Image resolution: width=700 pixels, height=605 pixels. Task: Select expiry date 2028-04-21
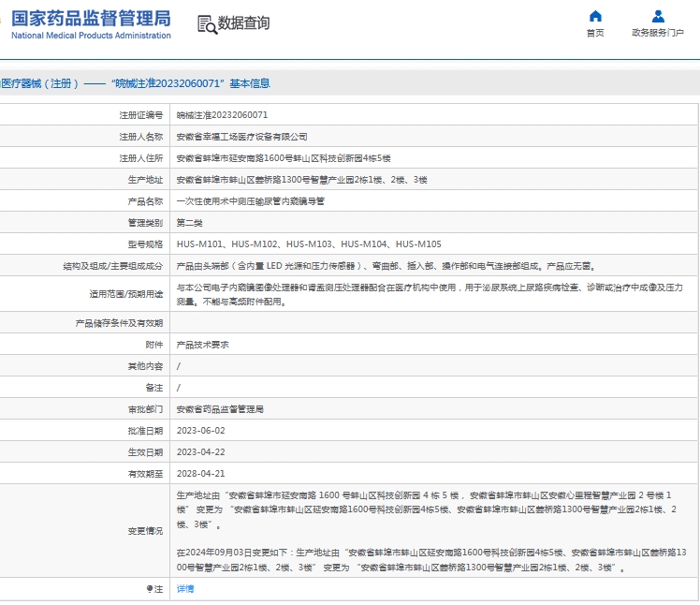[x=200, y=473]
